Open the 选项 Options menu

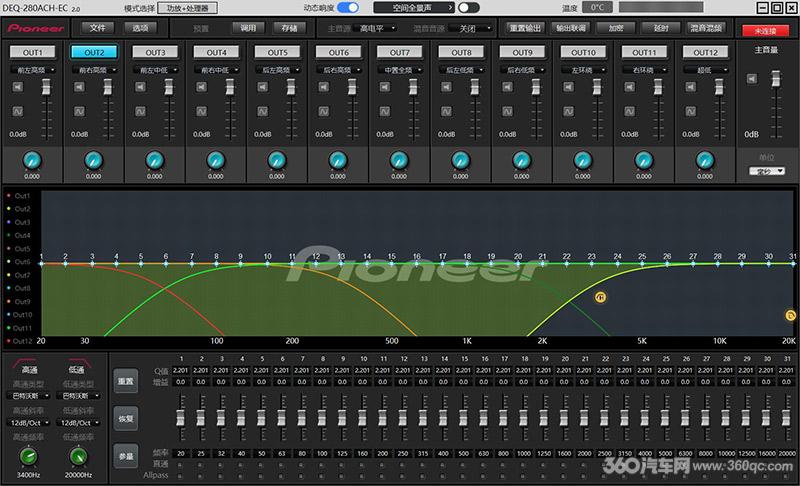point(140,28)
